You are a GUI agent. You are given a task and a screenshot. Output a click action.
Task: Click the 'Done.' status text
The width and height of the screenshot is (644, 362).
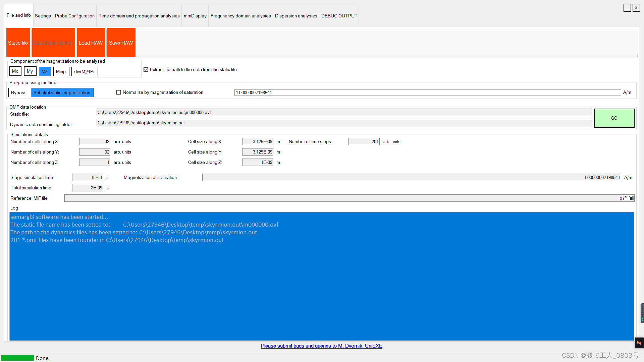pos(43,358)
